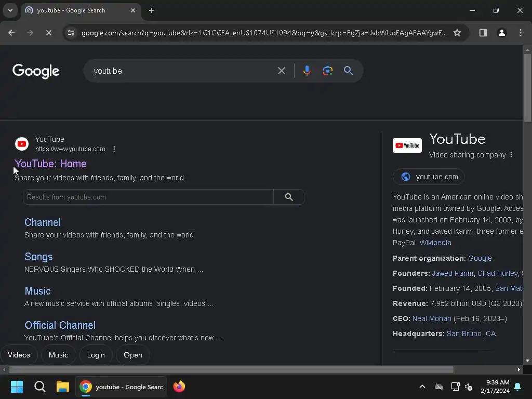Switch to Chrome taskbar window
The width and height of the screenshot is (532, 399).
point(121,387)
